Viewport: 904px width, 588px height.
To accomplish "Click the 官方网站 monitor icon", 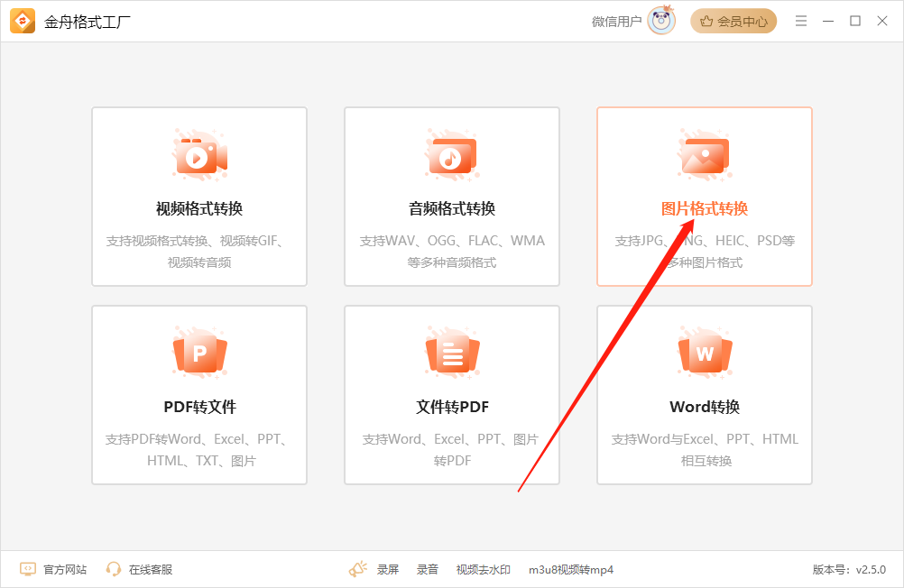I will (x=26, y=568).
